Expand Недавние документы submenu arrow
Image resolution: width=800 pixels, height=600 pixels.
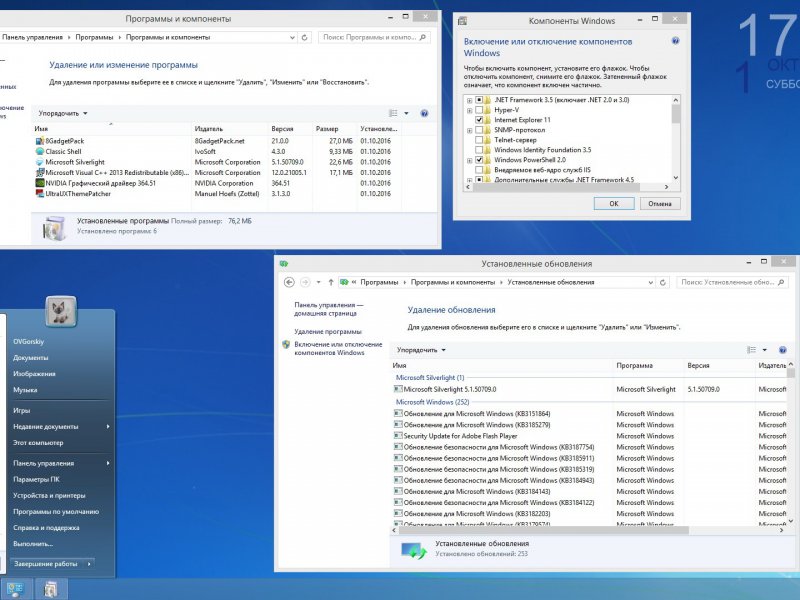108,427
